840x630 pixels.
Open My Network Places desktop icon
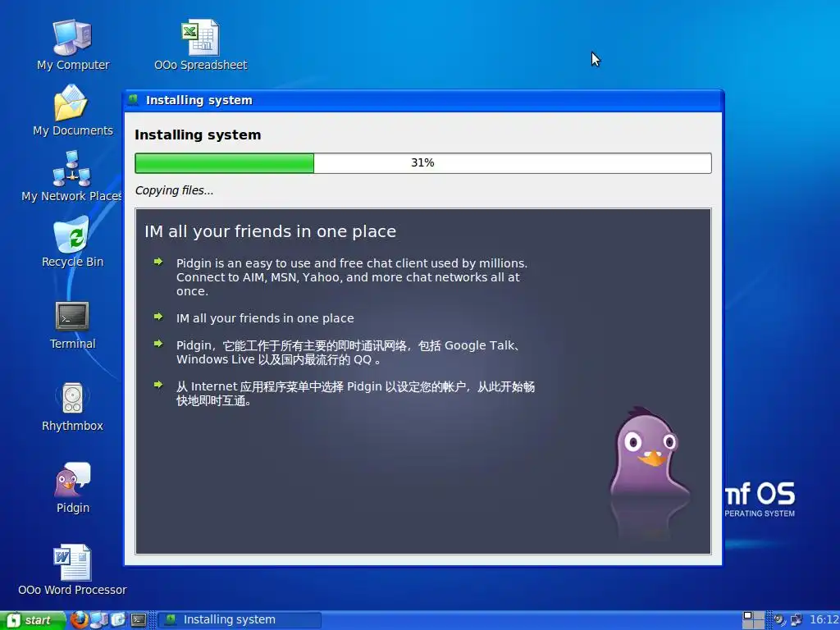[72, 176]
